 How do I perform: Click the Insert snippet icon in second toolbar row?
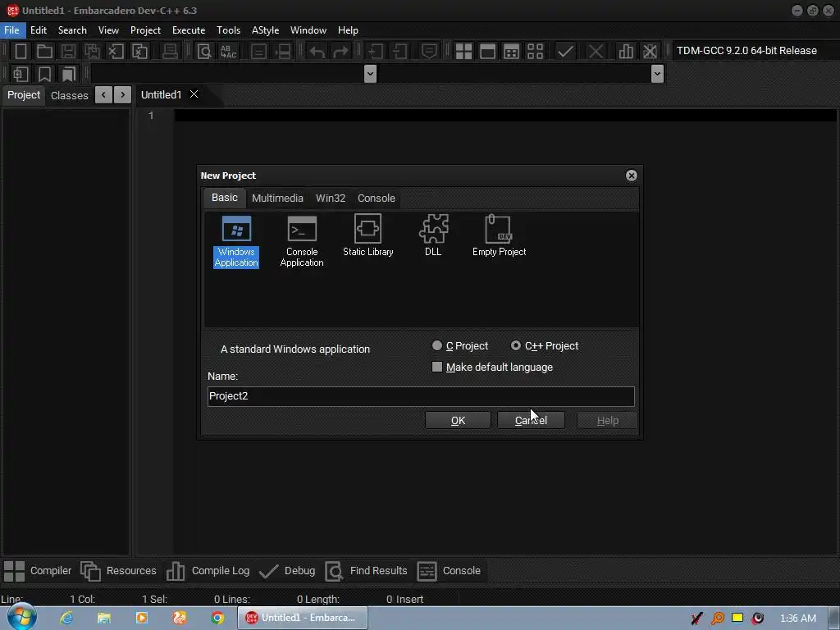point(21,74)
